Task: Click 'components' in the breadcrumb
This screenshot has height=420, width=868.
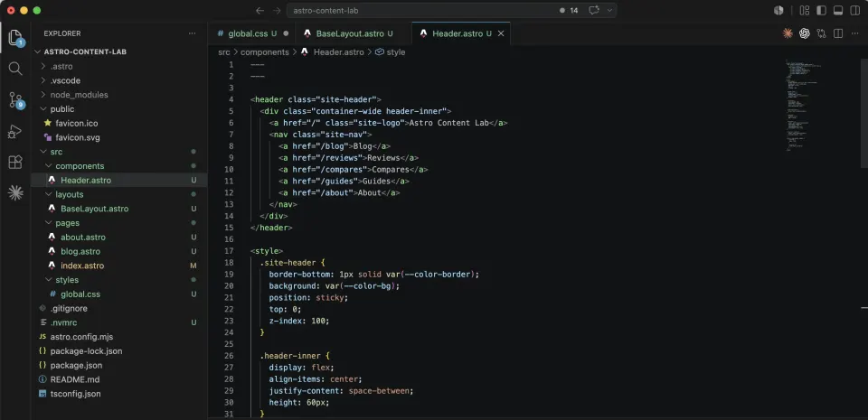Action: coord(265,52)
